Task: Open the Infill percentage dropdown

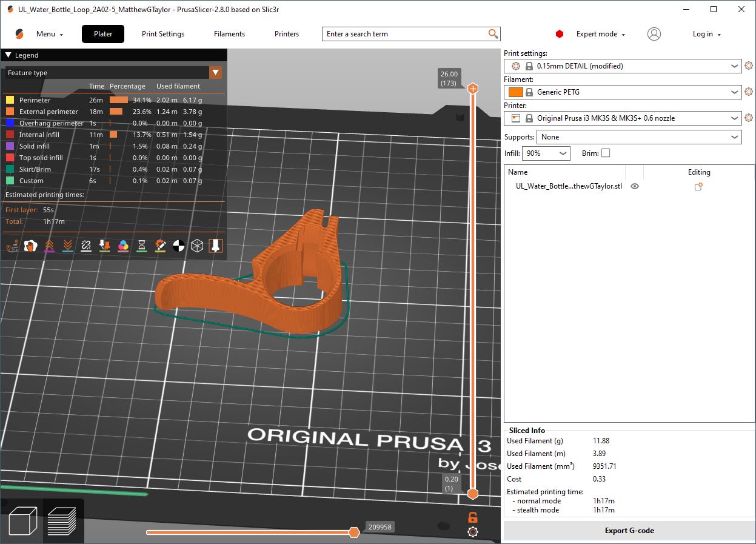Action: (x=546, y=153)
